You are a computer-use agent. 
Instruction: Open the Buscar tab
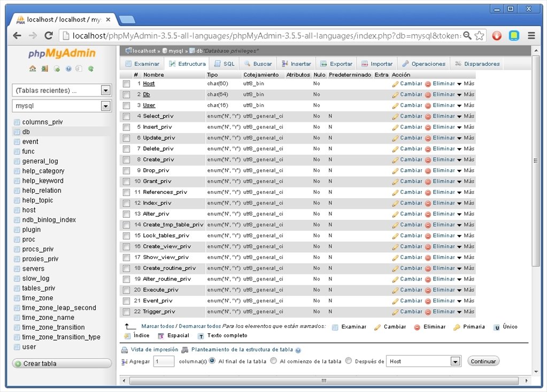[x=258, y=64]
